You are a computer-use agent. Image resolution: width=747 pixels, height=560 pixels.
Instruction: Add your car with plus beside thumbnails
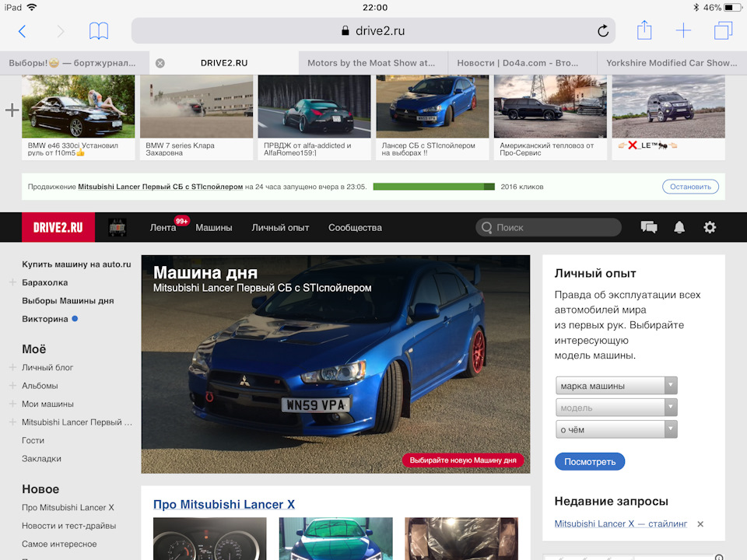pos(12,110)
